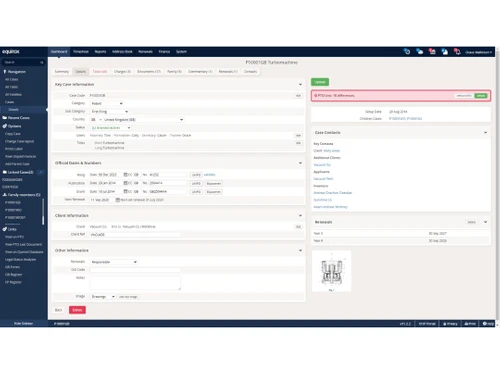Image resolution: width=500 pixels, height=375 pixels.
Task: Click the Privacy lock icon in footer
Action: coord(445,324)
